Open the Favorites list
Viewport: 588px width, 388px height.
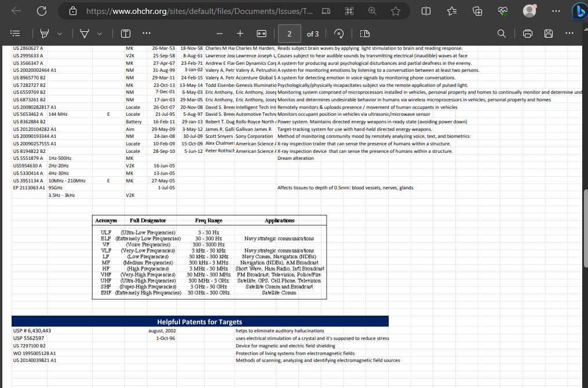(452, 11)
